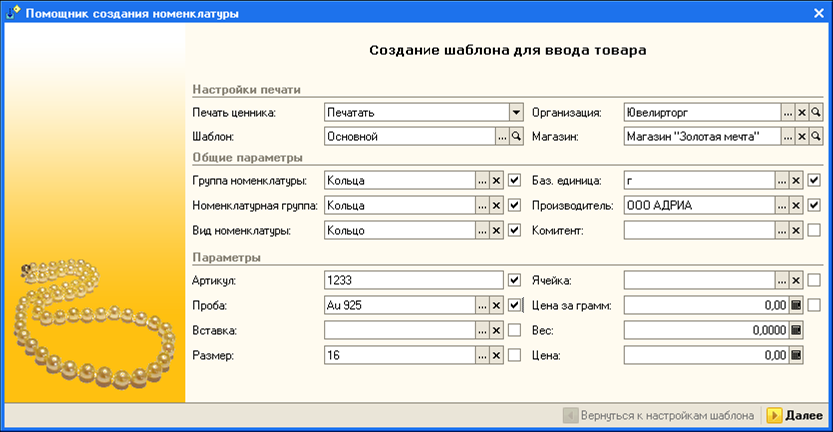833x432 pixels.
Task: Uncheck the Вид номенклатуры checkbox
Action: (x=514, y=230)
